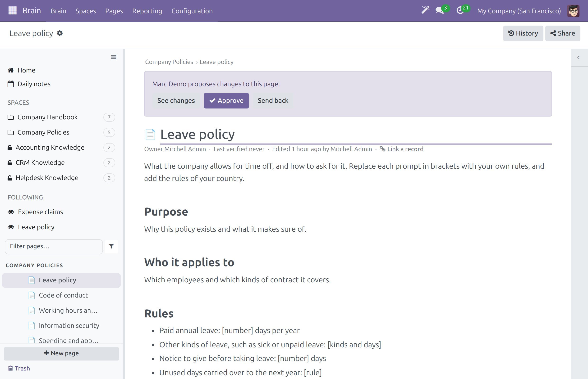Click Company Policies breadcrumb link
The height and width of the screenshot is (379, 588).
169,62
